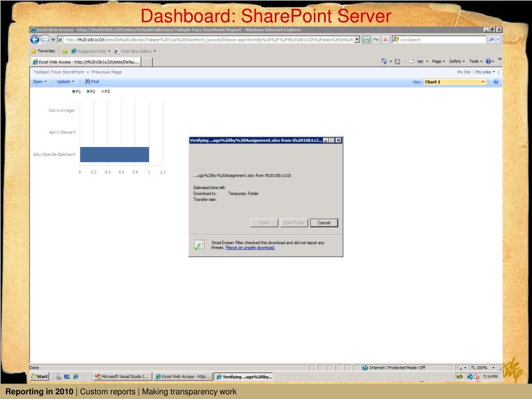This screenshot has width=532, height=399.
Task: Click the Abu Obeida Bakhach chart bar
Action: (114, 154)
